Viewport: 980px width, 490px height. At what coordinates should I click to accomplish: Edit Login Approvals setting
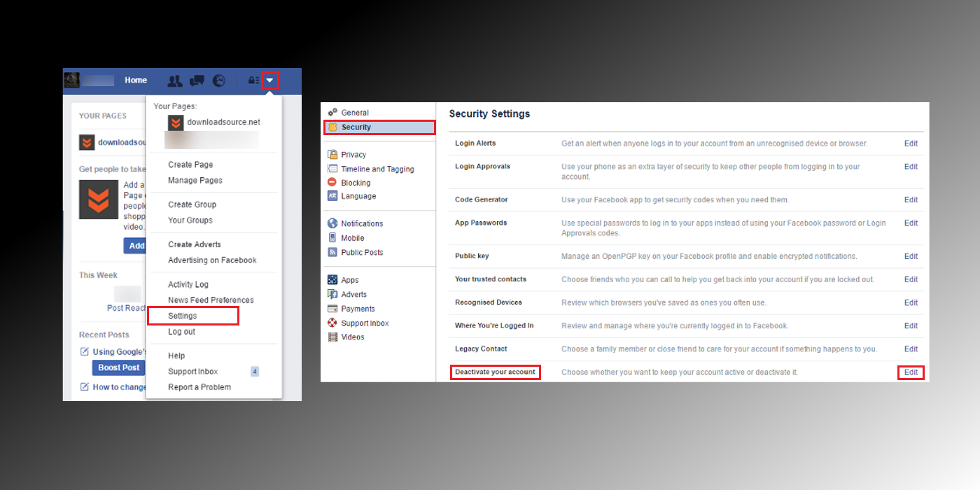pyautogui.click(x=911, y=167)
